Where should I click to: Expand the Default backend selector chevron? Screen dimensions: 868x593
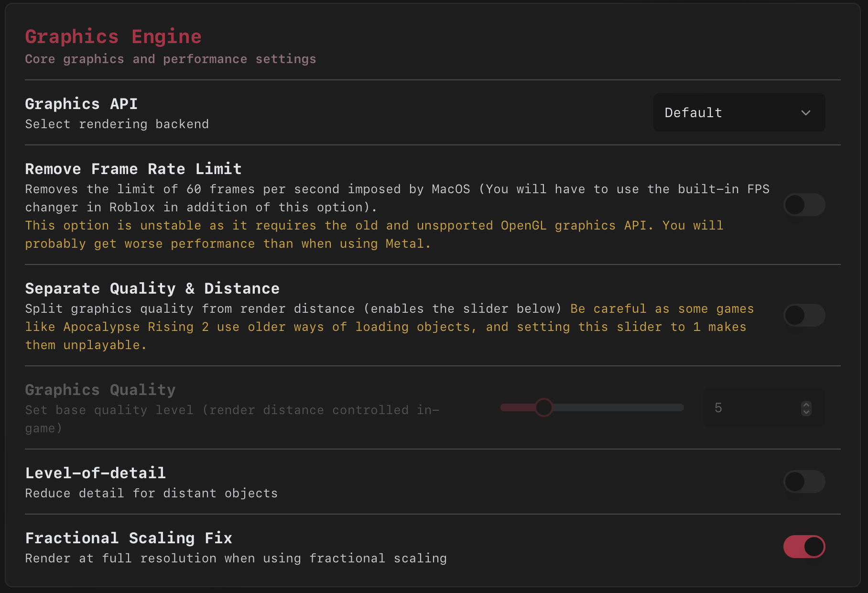[x=806, y=113]
